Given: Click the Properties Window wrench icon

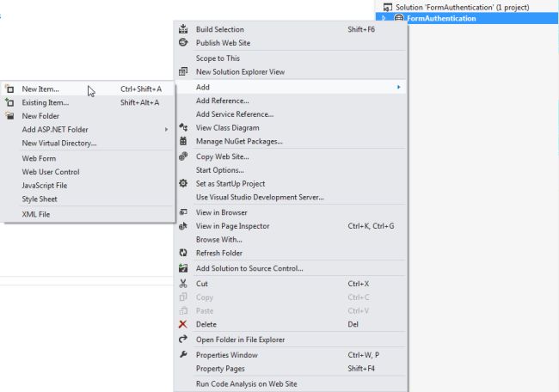Looking at the screenshot, I should 182,355.
